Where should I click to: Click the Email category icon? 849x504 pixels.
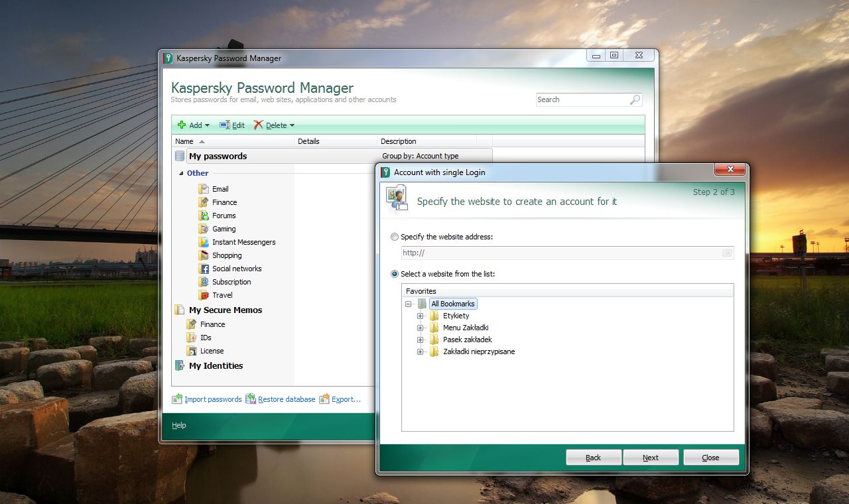coord(204,189)
